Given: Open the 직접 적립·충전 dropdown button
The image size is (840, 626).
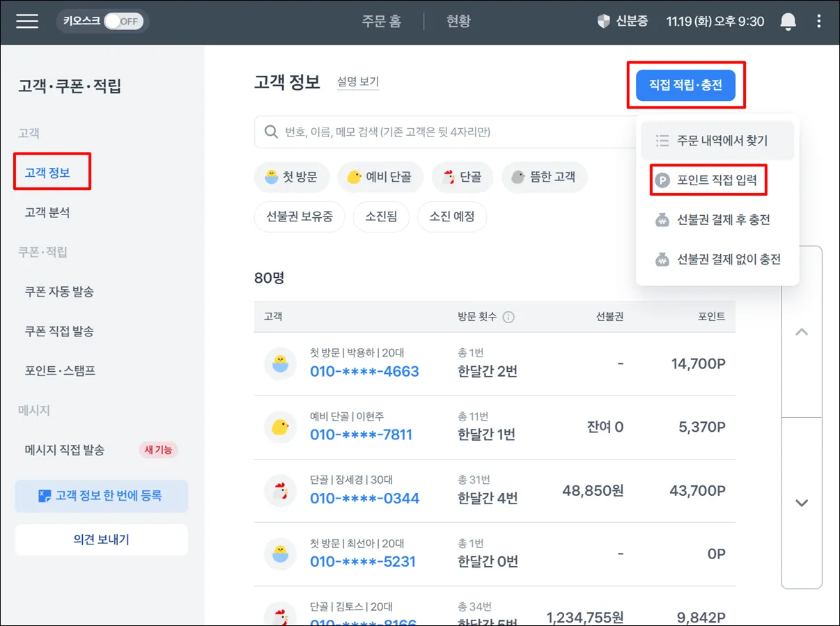Looking at the screenshot, I should [685, 86].
